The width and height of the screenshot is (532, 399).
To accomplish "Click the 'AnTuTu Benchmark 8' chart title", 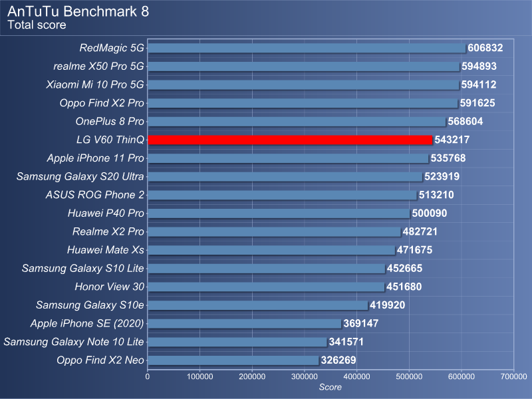I will pos(78,11).
